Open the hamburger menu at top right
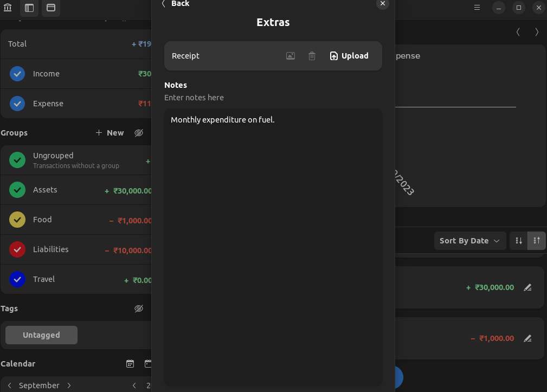The width and height of the screenshot is (547, 392). click(x=477, y=8)
